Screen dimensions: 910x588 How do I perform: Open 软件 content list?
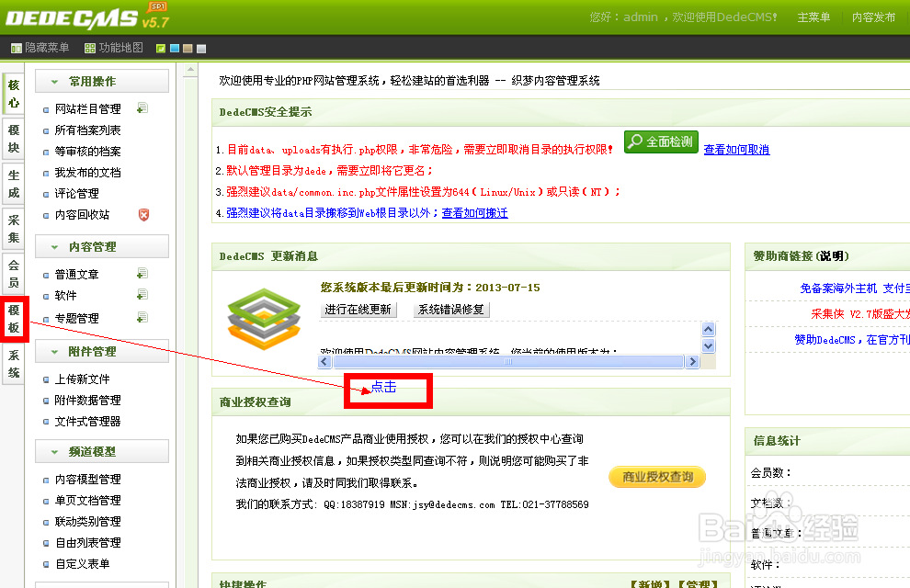point(65,295)
